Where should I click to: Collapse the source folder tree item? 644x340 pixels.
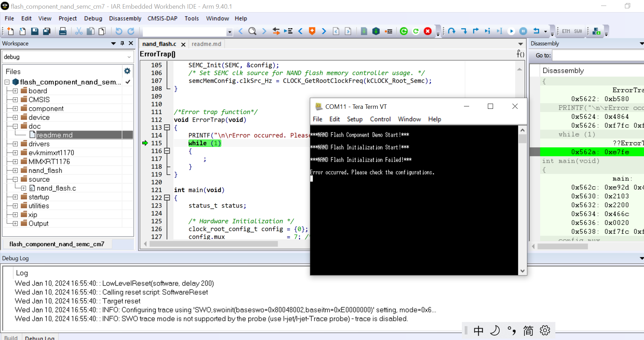coord(15,179)
